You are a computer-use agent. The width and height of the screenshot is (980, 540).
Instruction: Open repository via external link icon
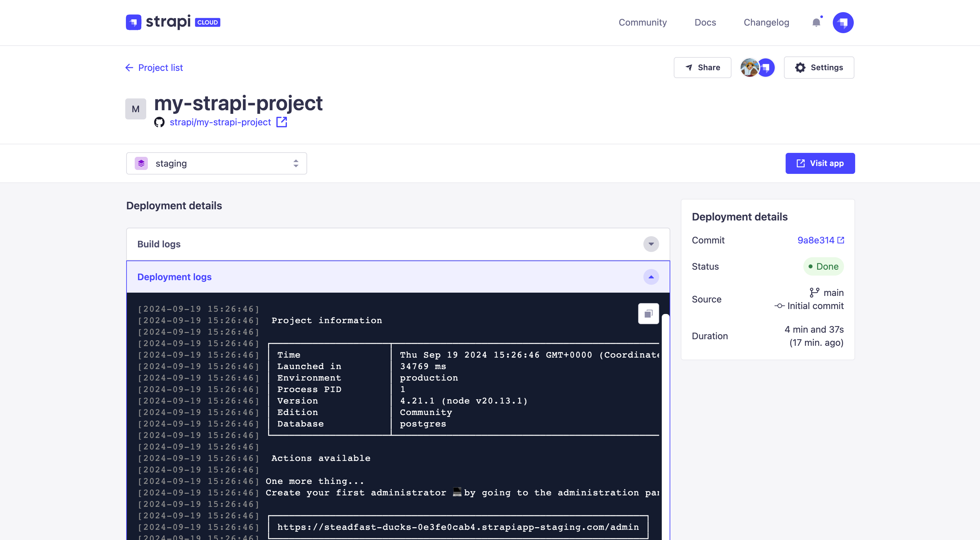point(282,122)
